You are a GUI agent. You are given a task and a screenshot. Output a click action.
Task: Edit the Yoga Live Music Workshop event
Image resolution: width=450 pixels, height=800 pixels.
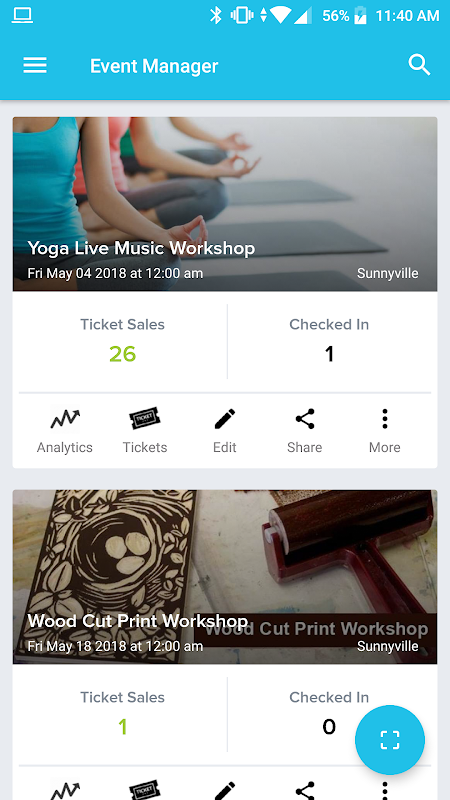tap(224, 431)
